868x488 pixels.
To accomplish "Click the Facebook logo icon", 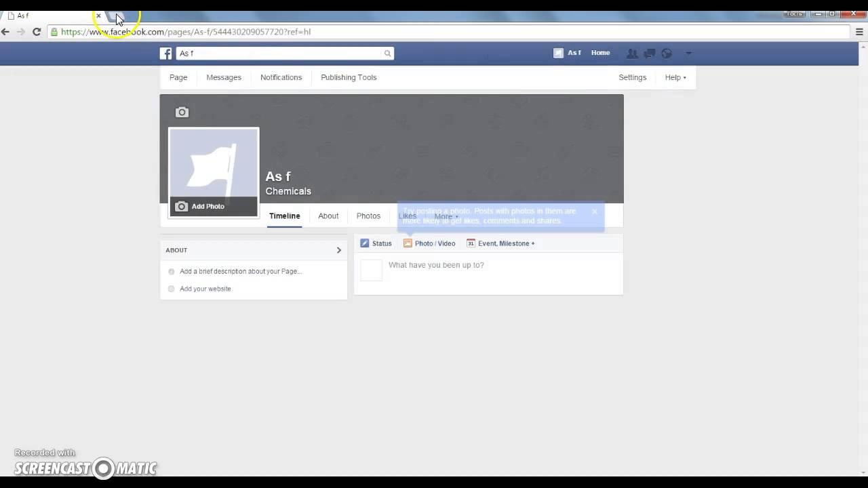I will [x=165, y=54].
